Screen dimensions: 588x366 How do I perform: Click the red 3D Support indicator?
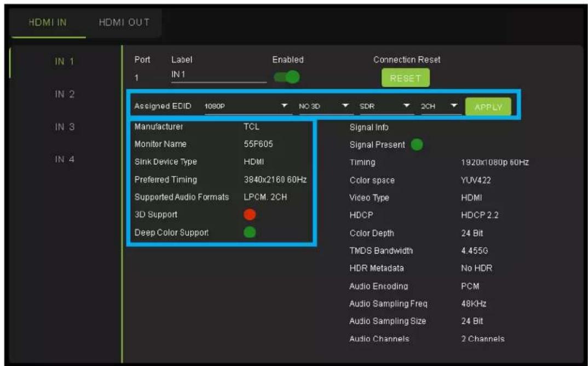[x=250, y=215]
